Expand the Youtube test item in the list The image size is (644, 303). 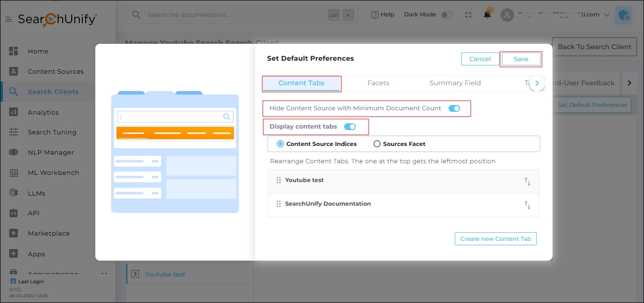[135, 274]
